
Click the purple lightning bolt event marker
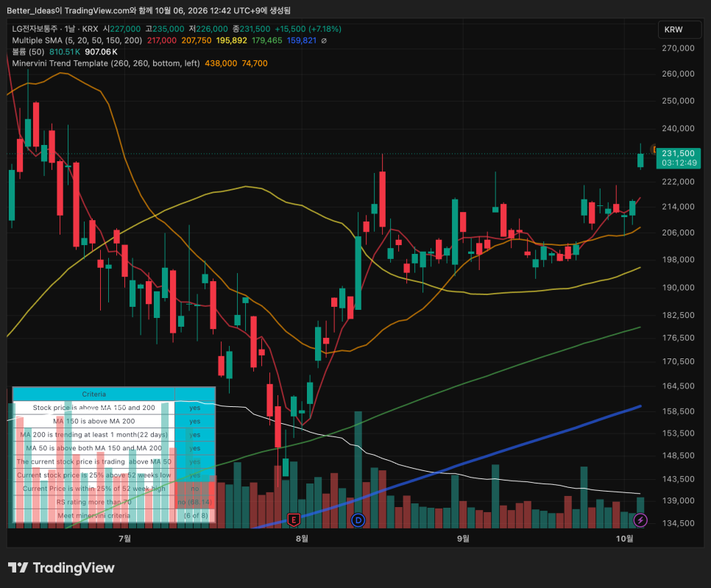click(x=640, y=520)
